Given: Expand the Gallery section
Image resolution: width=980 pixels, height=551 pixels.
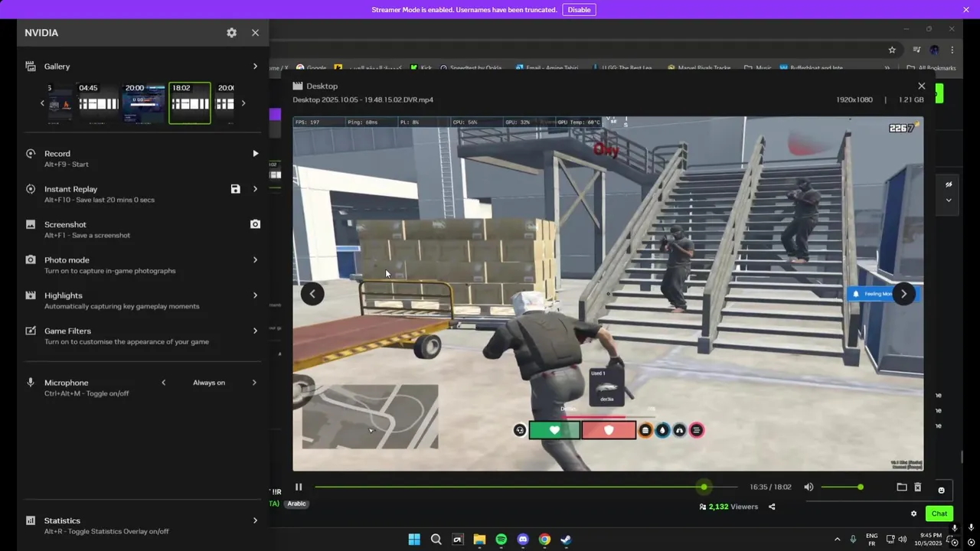Looking at the screenshot, I should pyautogui.click(x=255, y=67).
